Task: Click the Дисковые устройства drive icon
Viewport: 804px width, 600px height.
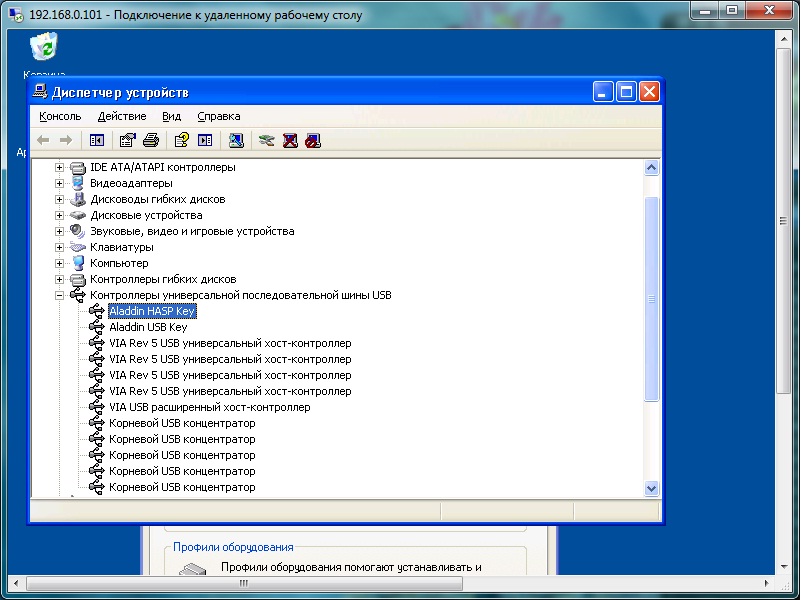Action: click(x=78, y=215)
